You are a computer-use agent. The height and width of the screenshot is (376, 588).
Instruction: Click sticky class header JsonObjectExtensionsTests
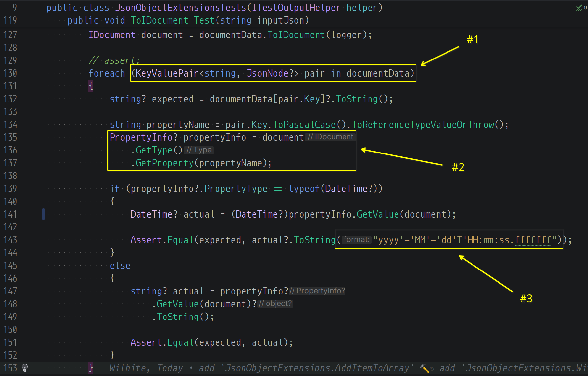[180, 8]
